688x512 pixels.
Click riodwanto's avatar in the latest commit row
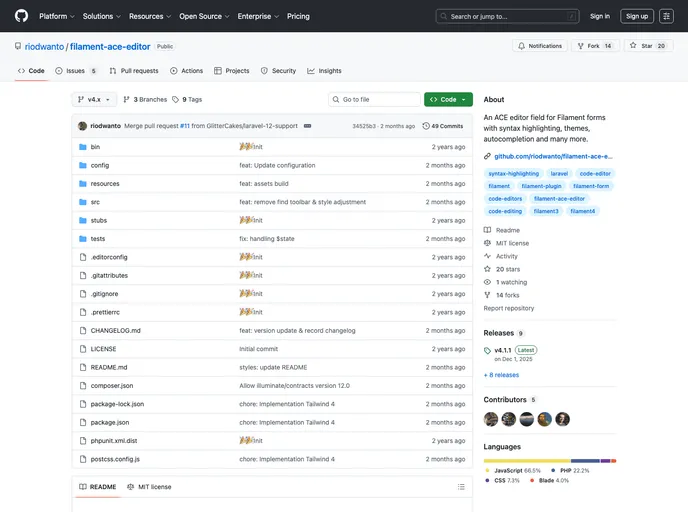(x=82, y=126)
